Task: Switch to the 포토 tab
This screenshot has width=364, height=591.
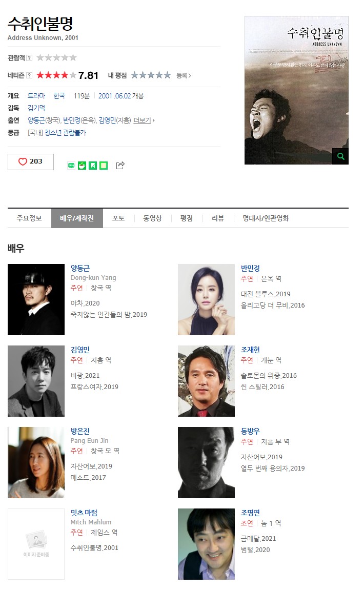Action: click(118, 218)
